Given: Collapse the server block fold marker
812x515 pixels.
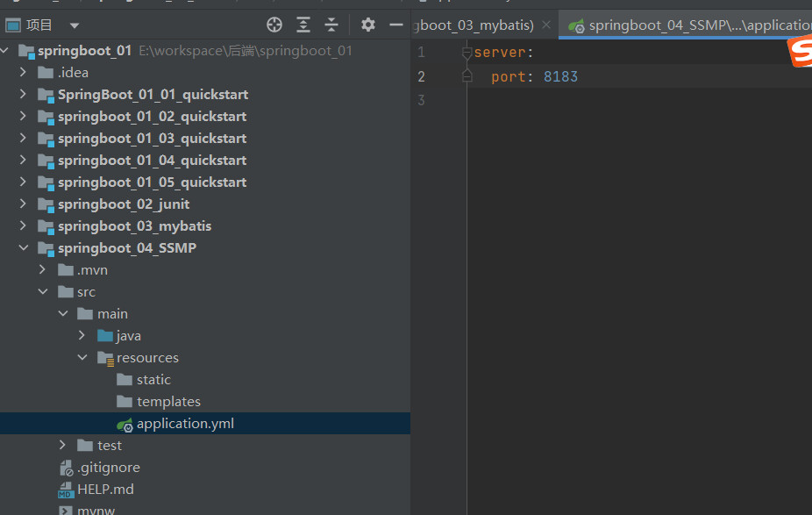Looking at the screenshot, I should click(467, 53).
